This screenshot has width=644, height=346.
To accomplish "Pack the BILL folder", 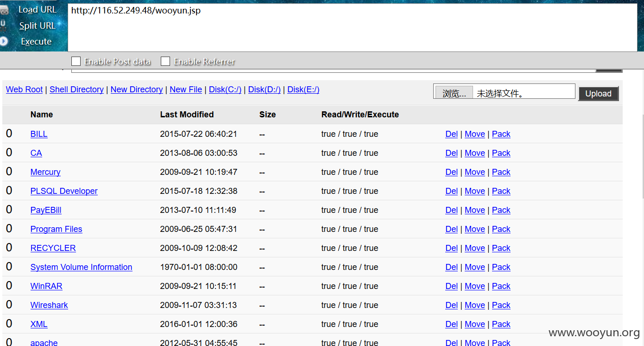I will [x=501, y=134].
